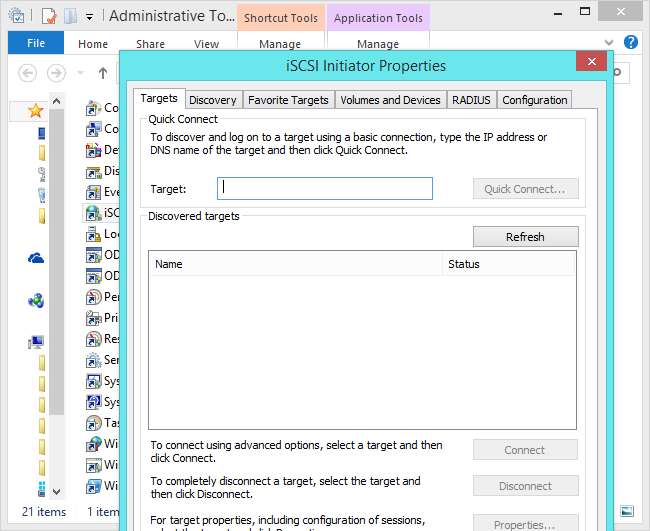650x531 pixels.
Task: Switch to the RADIUS tab
Action: 471,100
